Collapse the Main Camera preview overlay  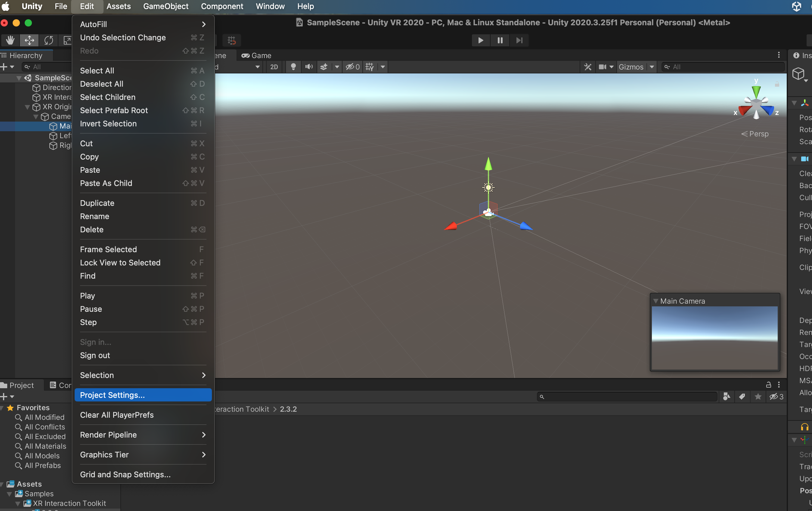point(655,301)
